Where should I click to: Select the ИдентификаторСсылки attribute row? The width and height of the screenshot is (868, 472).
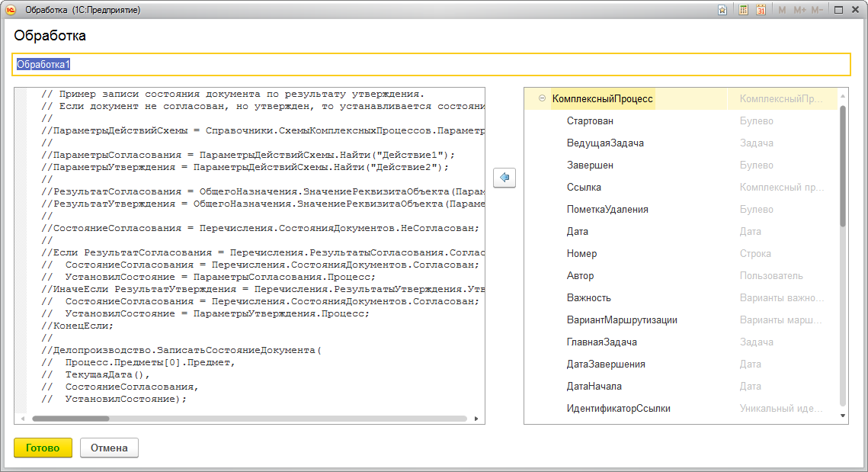[x=681, y=409]
